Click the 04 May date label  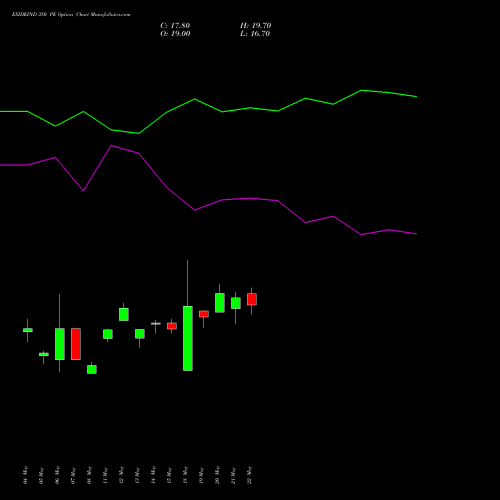click(26, 475)
